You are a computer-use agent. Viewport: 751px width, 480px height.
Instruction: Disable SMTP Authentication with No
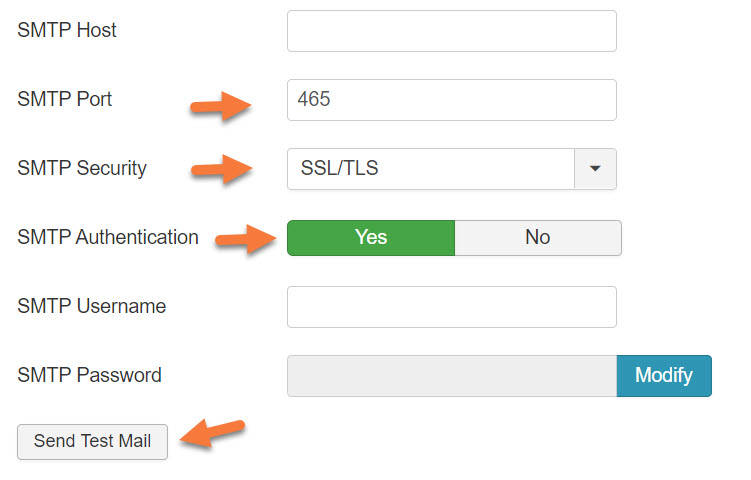coord(538,238)
